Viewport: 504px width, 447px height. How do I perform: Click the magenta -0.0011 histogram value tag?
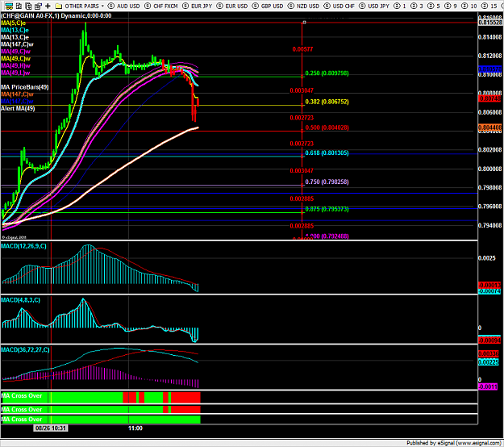(488, 386)
